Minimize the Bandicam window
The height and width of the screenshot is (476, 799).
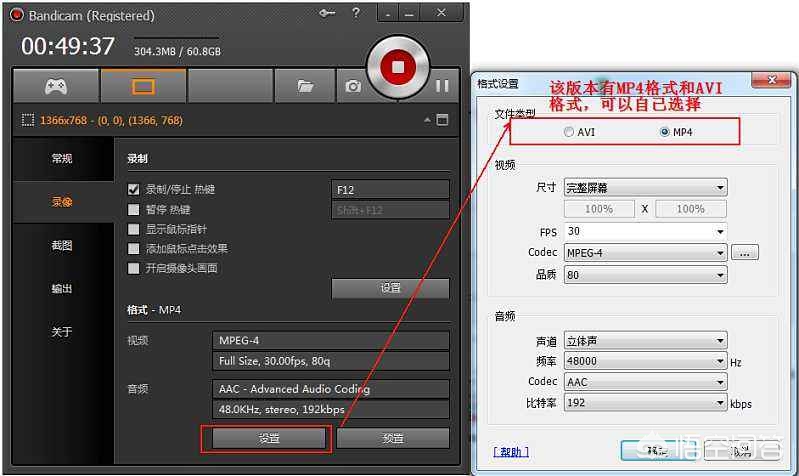click(x=409, y=14)
